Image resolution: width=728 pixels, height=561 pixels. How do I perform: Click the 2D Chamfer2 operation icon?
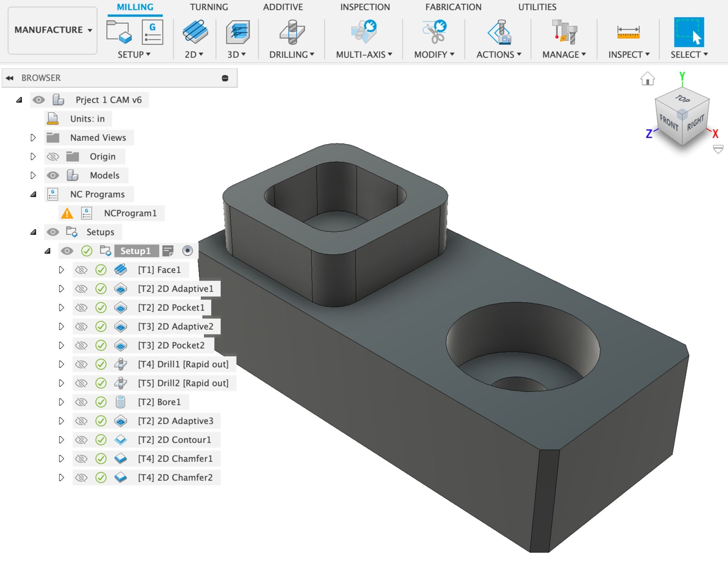120,478
